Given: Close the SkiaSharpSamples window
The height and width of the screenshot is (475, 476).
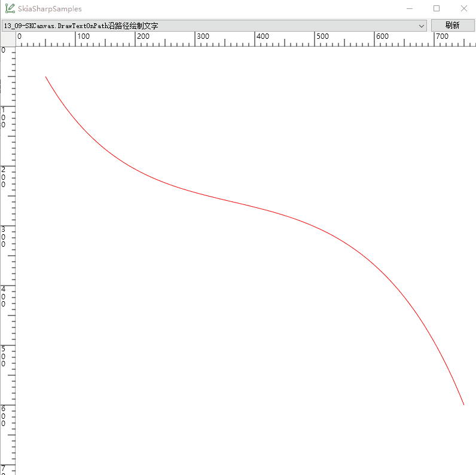Looking at the screenshot, I should click(463, 8).
